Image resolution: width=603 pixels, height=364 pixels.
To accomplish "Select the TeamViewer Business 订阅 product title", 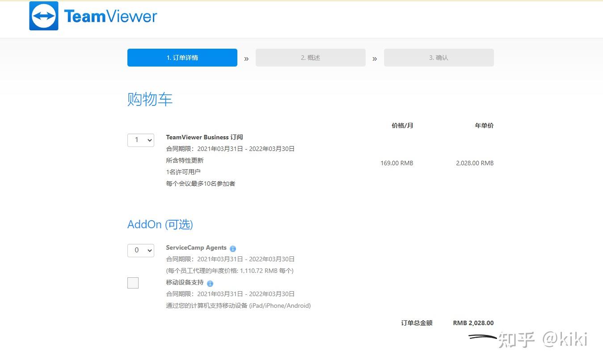I will point(204,137).
